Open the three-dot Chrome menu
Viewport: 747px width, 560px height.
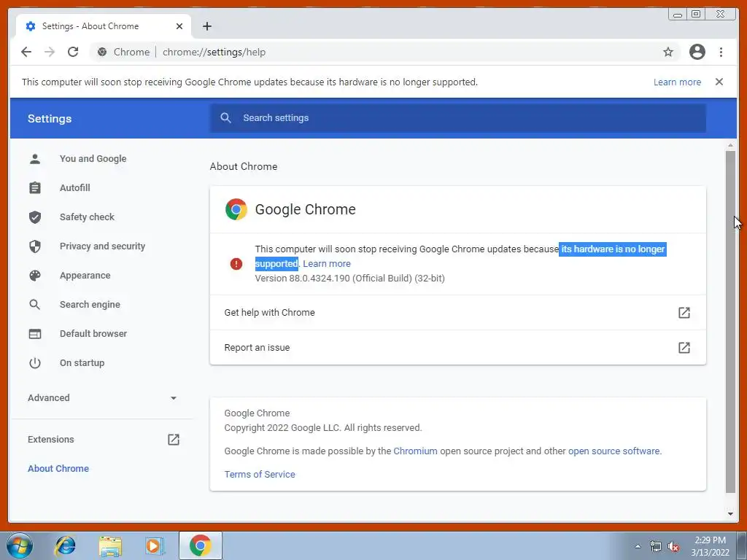pyautogui.click(x=721, y=52)
